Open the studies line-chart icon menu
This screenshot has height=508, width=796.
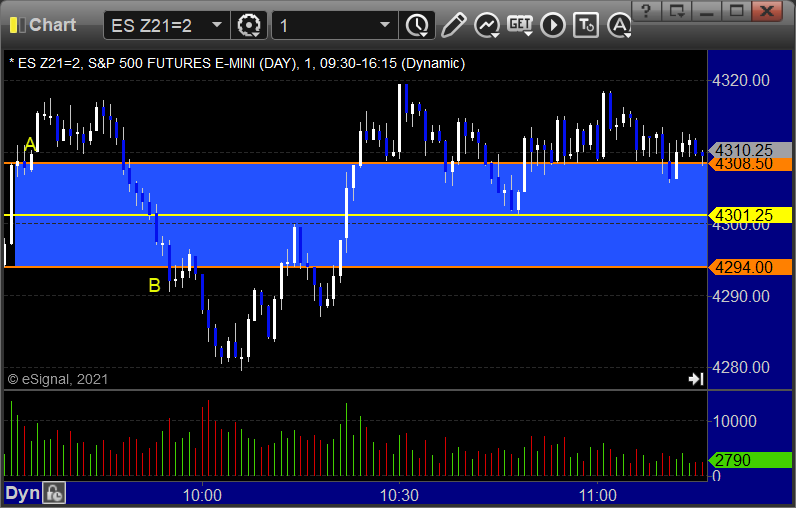487,25
